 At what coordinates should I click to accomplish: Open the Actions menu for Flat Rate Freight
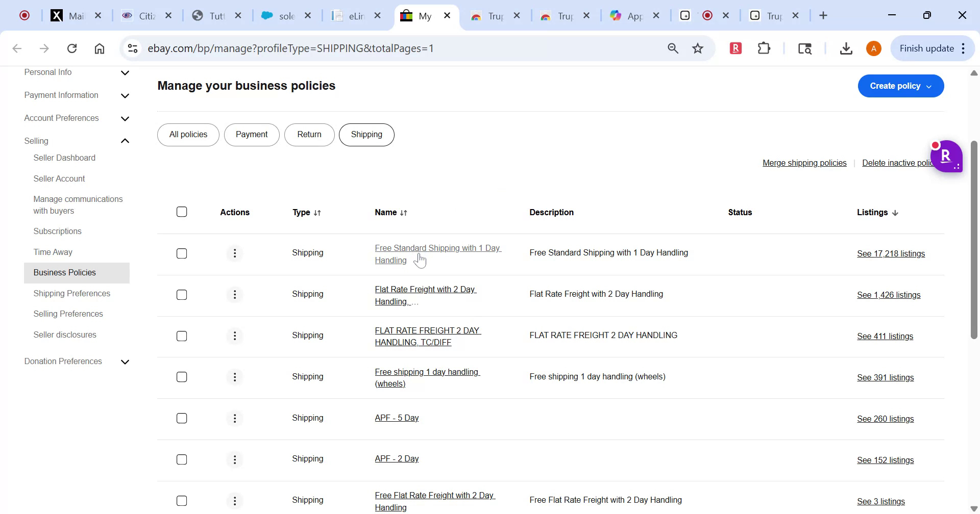[234, 294]
